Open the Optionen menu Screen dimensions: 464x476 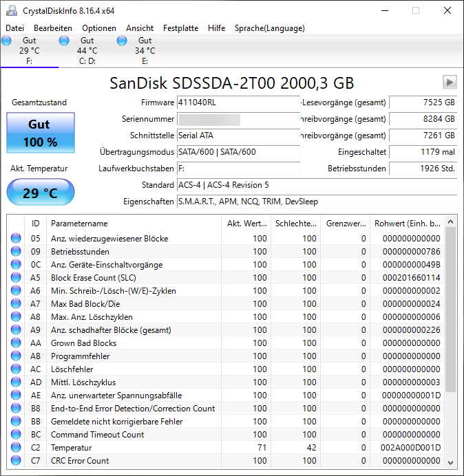[99, 28]
